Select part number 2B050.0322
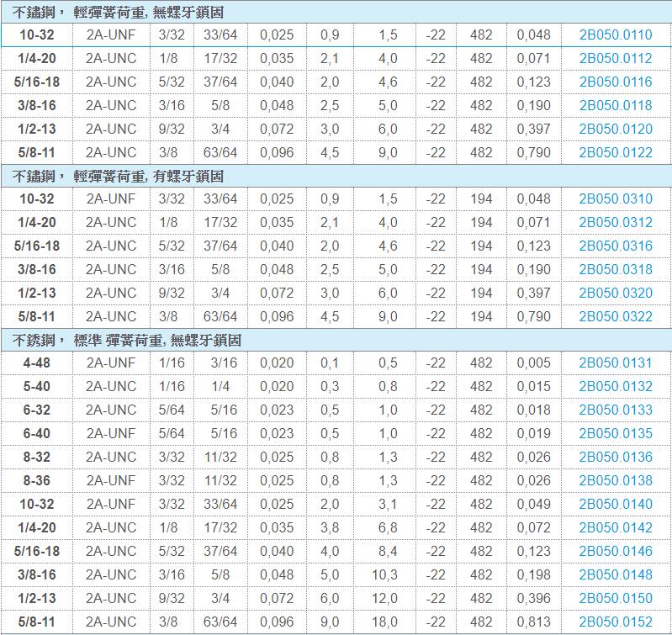 click(615, 317)
